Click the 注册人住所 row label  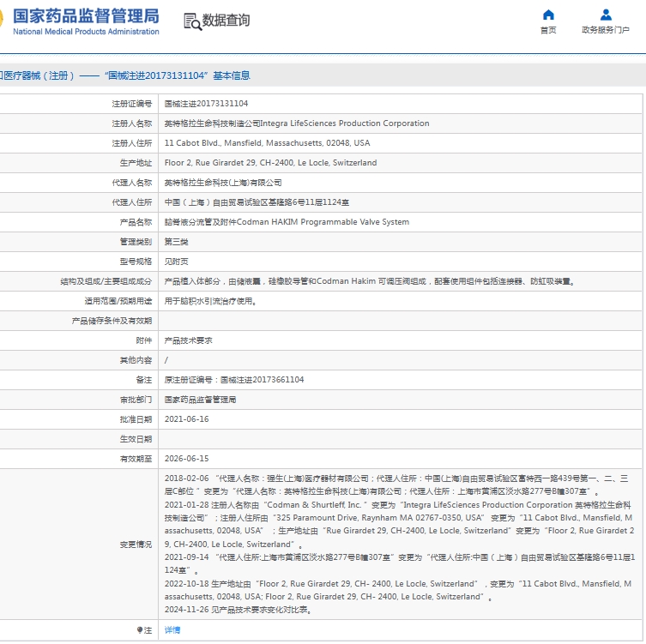coord(132,143)
